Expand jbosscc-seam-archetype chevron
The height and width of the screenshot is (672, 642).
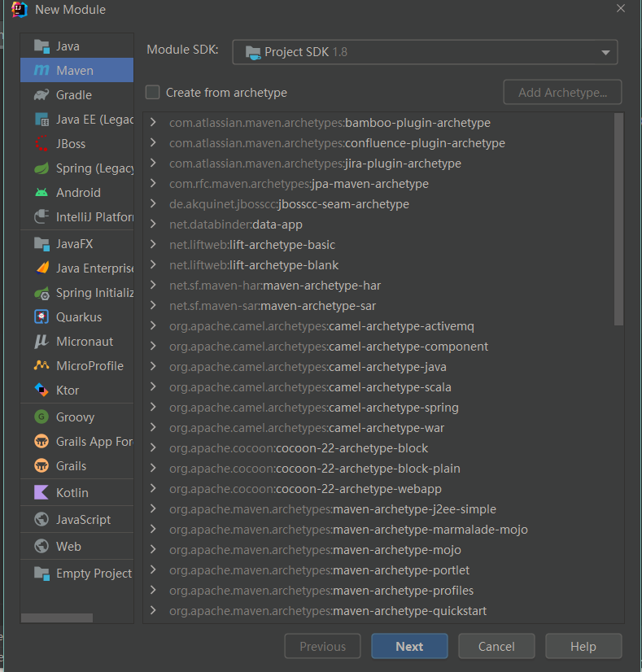click(x=153, y=204)
